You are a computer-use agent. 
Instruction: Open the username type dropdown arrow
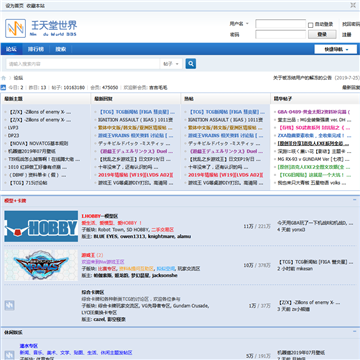pyautogui.click(x=247, y=24)
